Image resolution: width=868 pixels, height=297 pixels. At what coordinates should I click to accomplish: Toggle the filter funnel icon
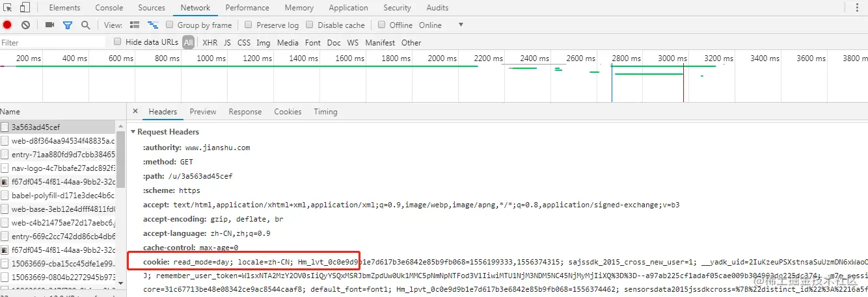pos(67,25)
